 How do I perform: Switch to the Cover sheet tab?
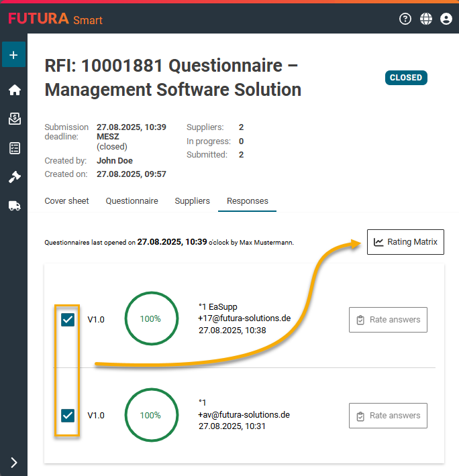(x=66, y=201)
